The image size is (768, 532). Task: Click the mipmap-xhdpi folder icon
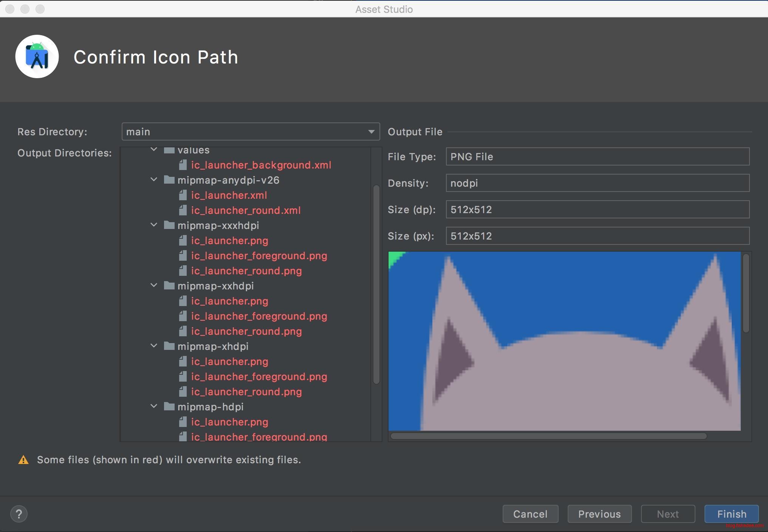point(169,346)
